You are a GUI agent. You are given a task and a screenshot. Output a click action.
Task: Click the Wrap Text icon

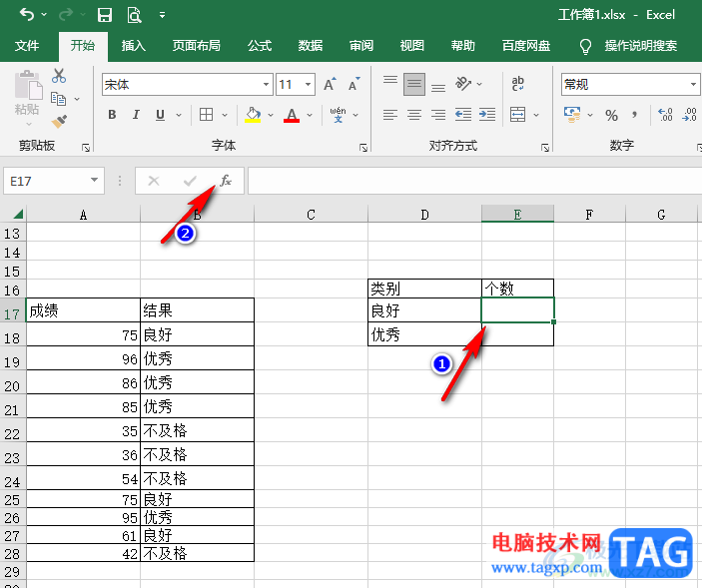518,84
